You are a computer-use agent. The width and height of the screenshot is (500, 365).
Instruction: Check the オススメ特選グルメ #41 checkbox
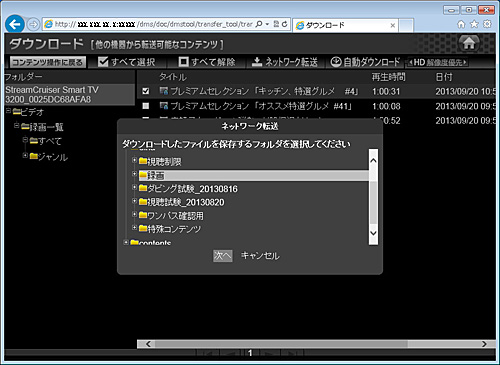tap(146, 106)
